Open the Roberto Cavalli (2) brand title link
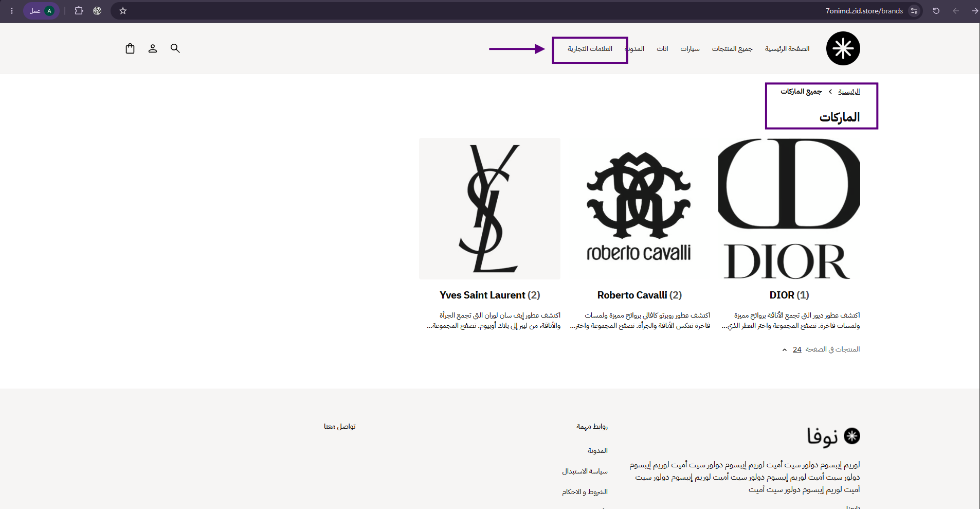 tap(639, 295)
